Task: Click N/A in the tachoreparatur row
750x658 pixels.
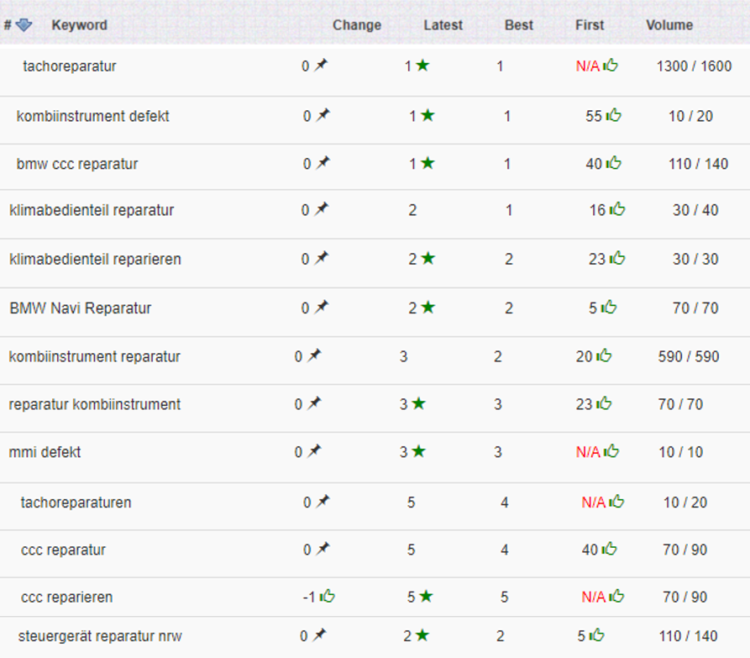Action: 588,66
